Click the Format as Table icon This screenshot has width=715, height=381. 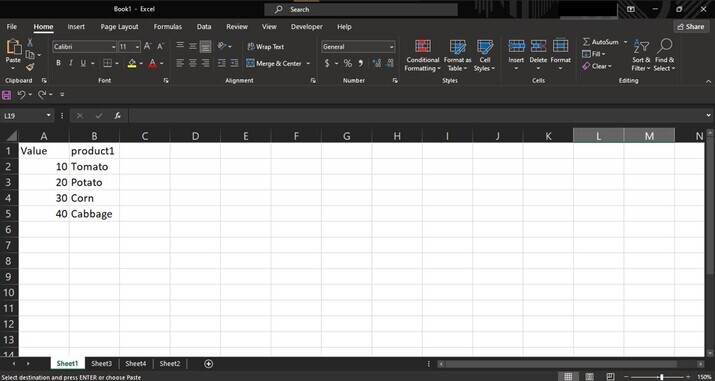pos(457,46)
